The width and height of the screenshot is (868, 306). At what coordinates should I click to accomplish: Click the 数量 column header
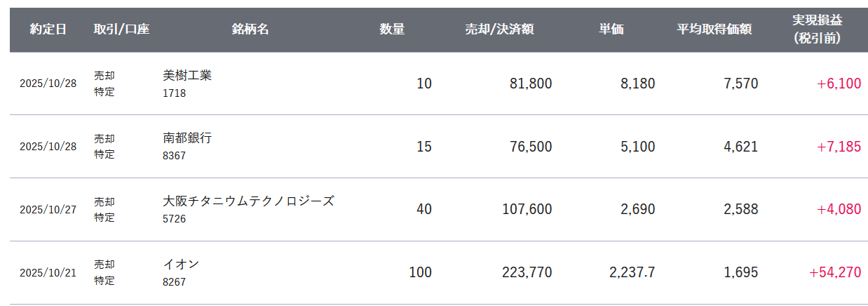(x=392, y=29)
